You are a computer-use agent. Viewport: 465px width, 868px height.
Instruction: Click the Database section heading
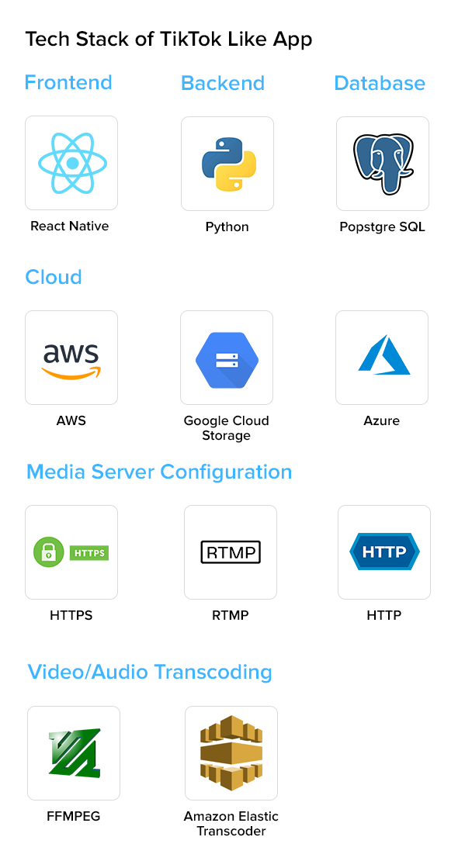380,83
